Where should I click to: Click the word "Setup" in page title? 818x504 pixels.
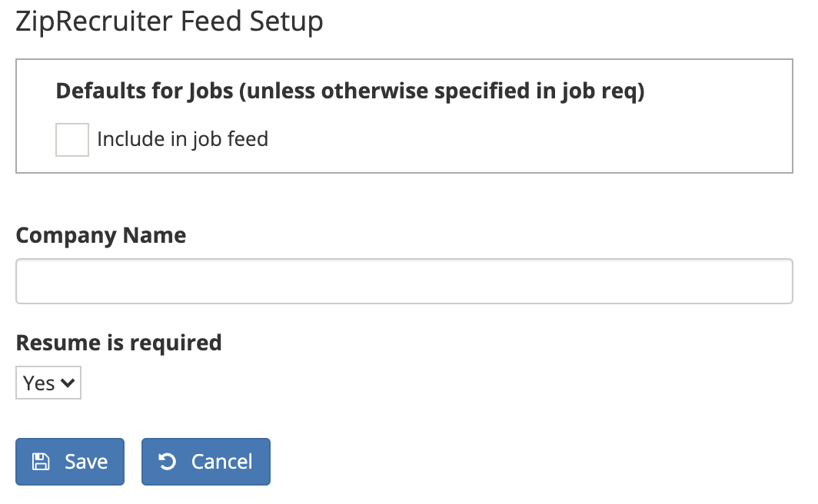286,22
